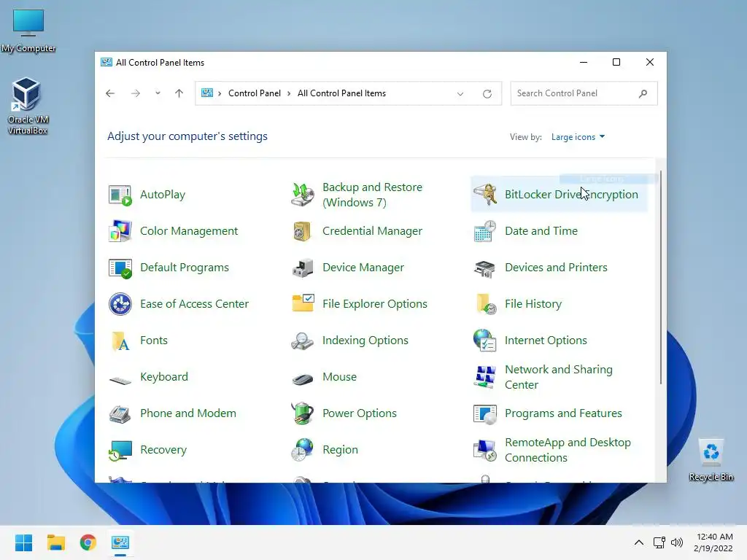Open the Network and Sharing Center label
747x560 pixels.
point(558,377)
